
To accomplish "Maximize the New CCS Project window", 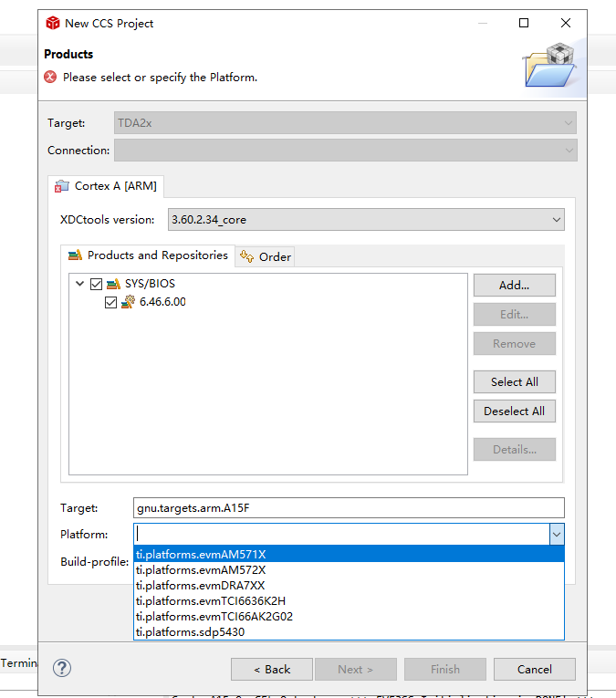I will click(524, 23).
